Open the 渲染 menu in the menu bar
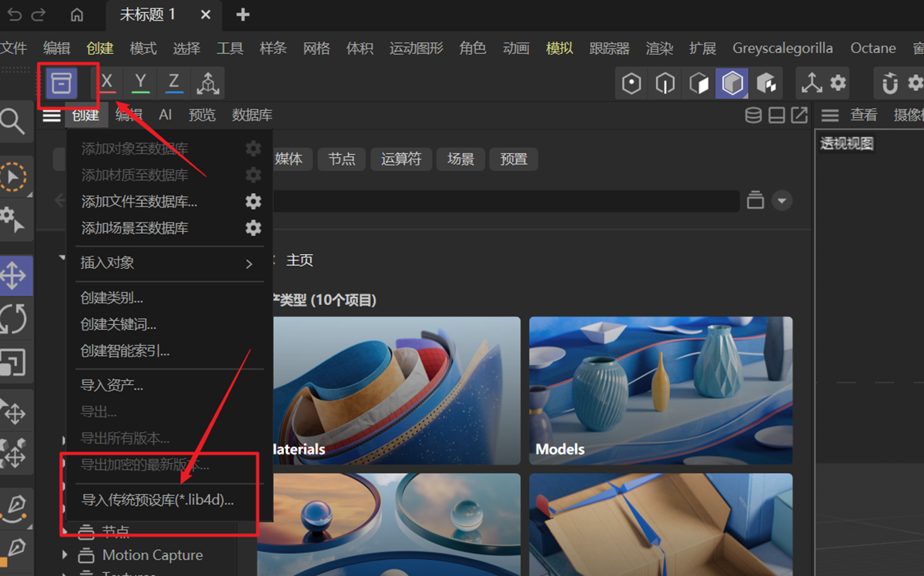 [659, 49]
